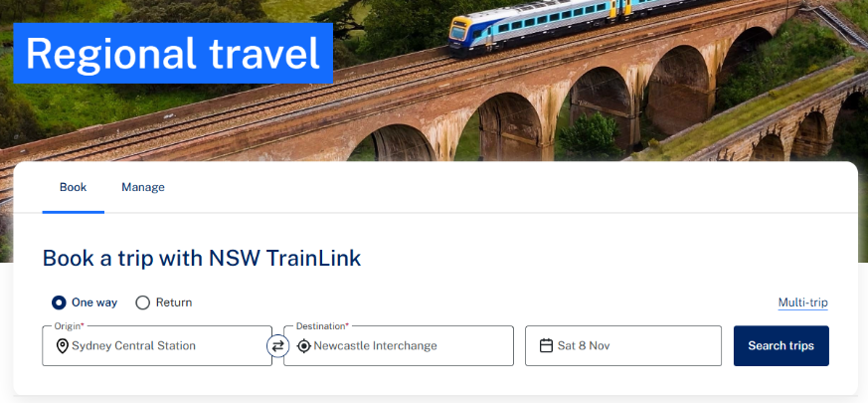The width and height of the screenshot is (868, 403).
Task: Click the Search trips button
Action: click(x=781, y=346)
